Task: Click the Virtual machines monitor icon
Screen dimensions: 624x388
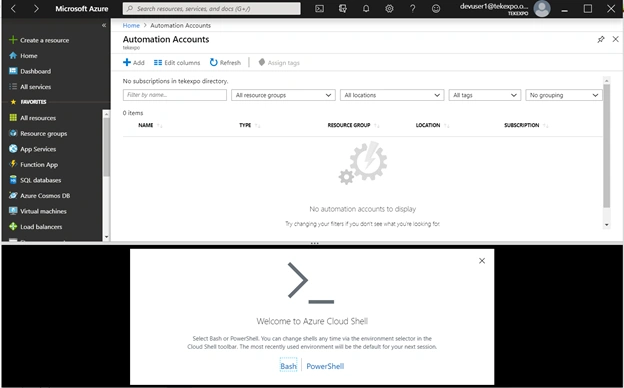Action: (13, 211)
